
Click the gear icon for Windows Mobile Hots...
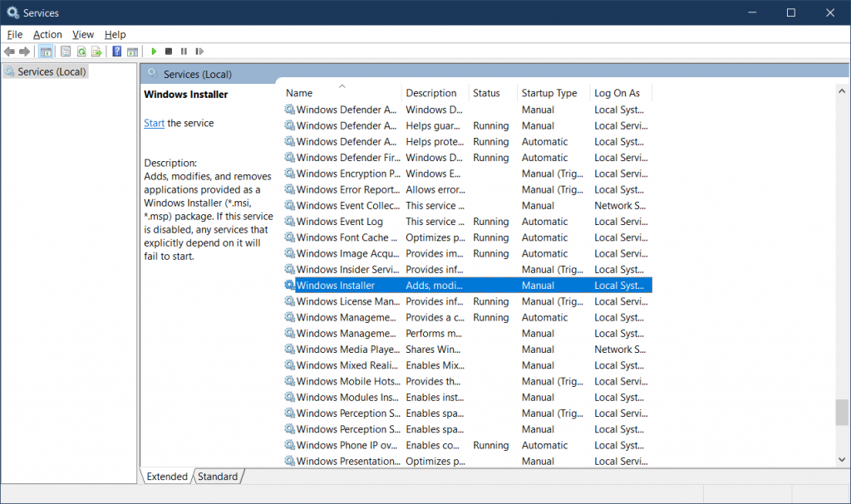290,381
